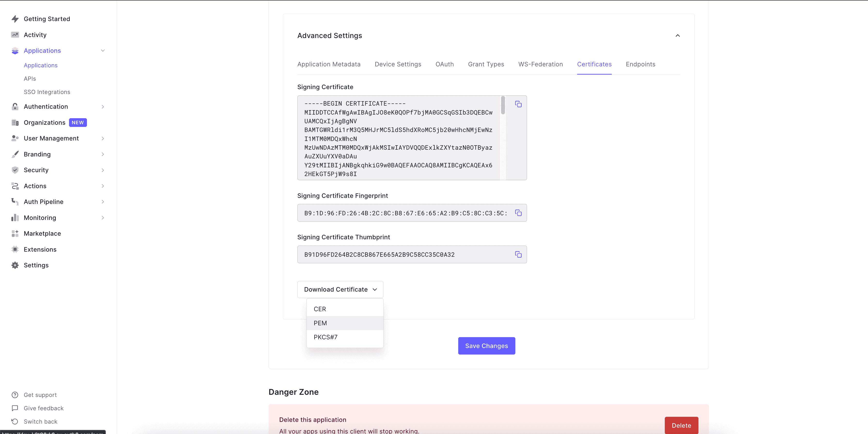Click the copy icon for Certificate Thumbprint
868x434 pixels.
click(518, 255)
